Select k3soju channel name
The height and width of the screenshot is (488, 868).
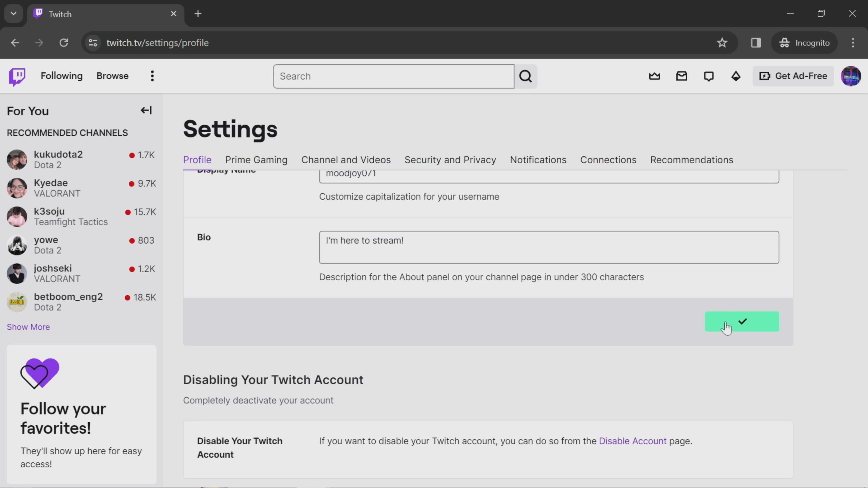[49, 211]
